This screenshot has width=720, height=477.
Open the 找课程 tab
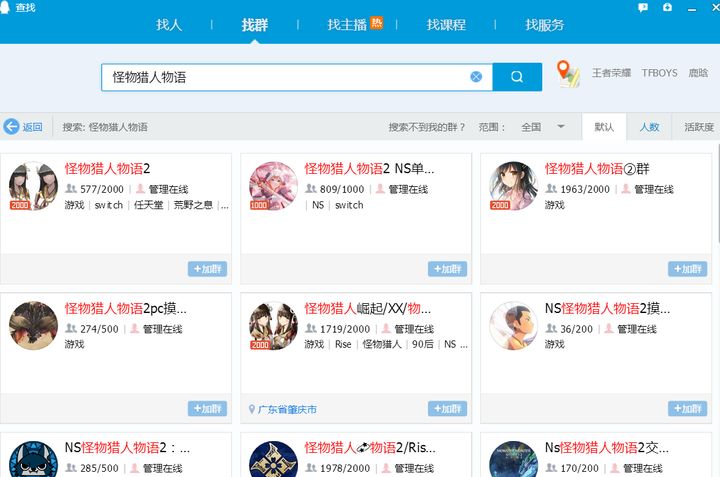446,25
